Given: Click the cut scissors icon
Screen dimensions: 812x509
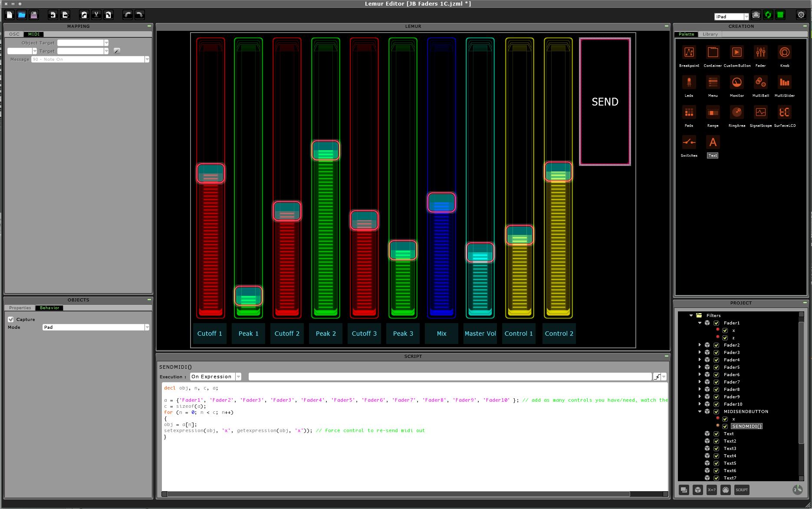Looking at the screenshot, I should click(x=96, y=15).
